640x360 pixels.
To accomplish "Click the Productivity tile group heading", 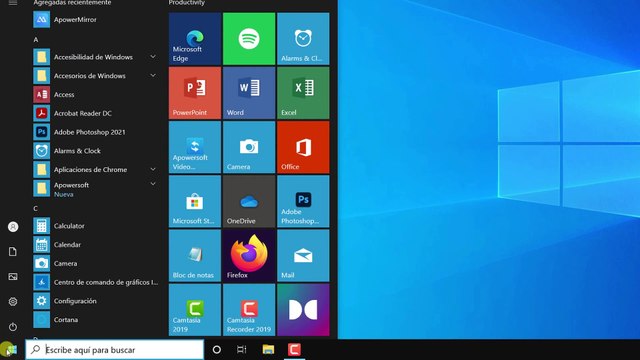I will 187,3.
